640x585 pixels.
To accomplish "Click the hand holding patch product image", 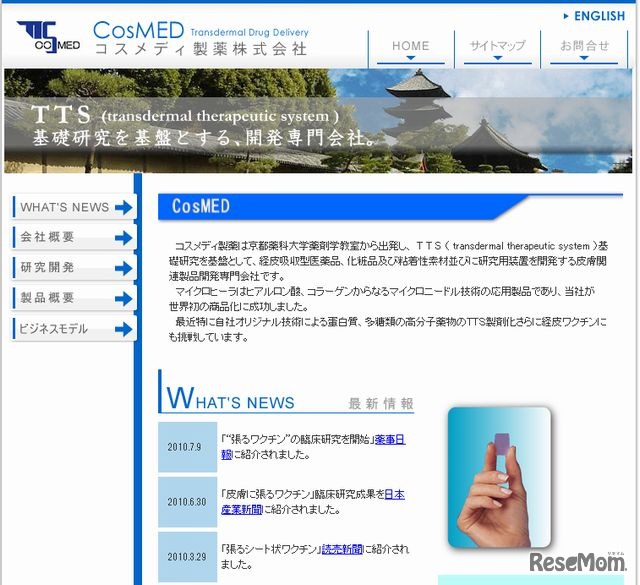I will tap(500, 477).
